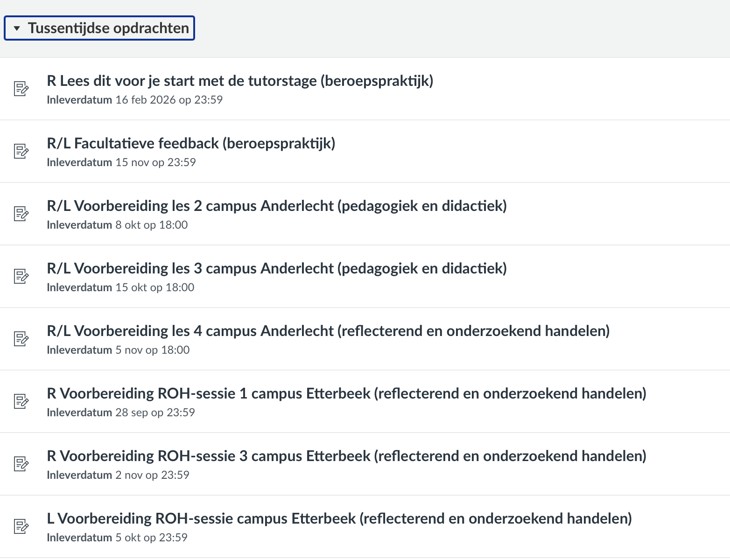This screenshot has width=730, height=560.
Task: Click the due date 28 sep op 23:59
Action: pos(155,413)
